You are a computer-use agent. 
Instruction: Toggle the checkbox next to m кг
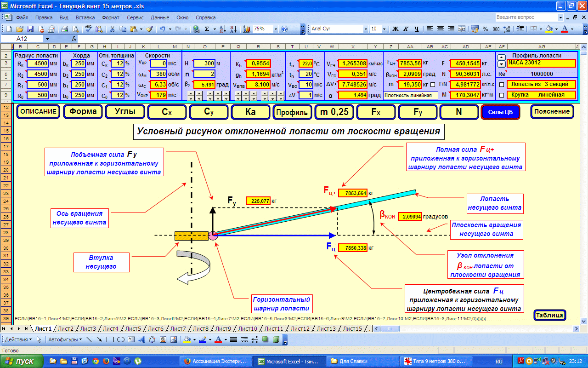(432, 84)
